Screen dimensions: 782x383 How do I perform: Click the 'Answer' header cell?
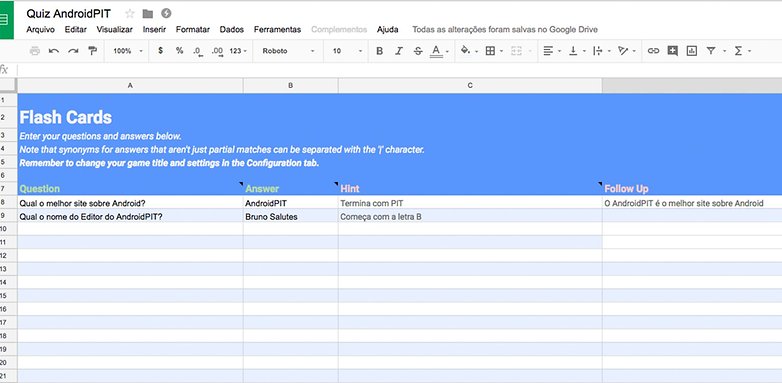(x=290, y=189)
